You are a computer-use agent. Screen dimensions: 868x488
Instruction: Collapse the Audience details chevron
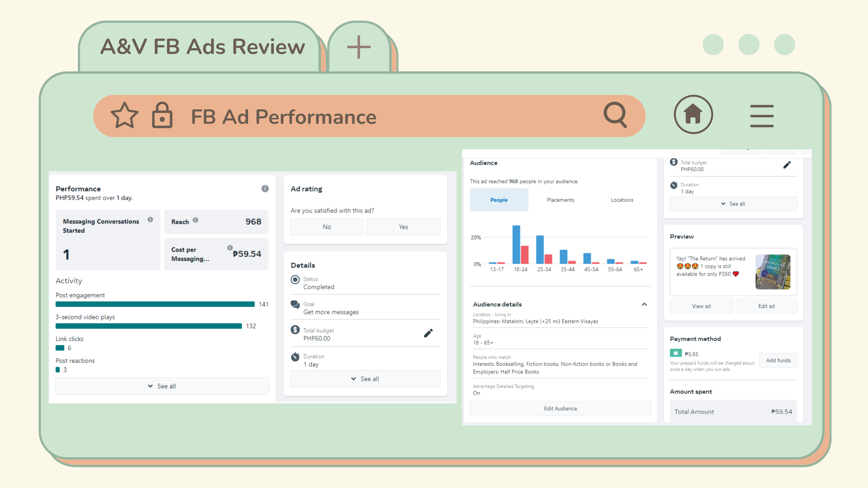tap(644, 304)
